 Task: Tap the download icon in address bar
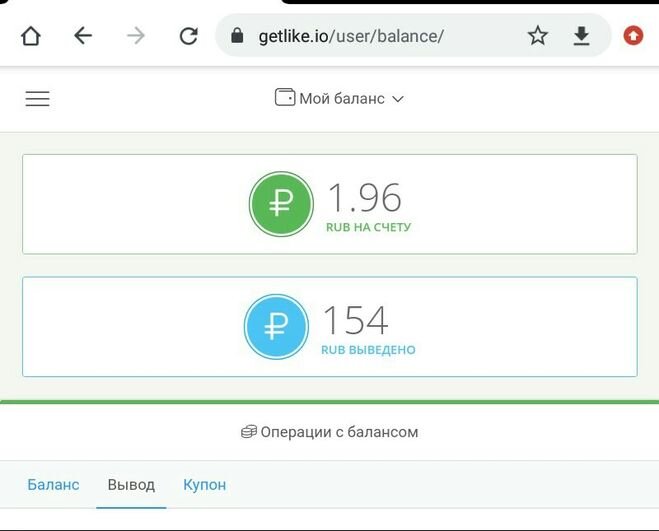tap(581, 36)
